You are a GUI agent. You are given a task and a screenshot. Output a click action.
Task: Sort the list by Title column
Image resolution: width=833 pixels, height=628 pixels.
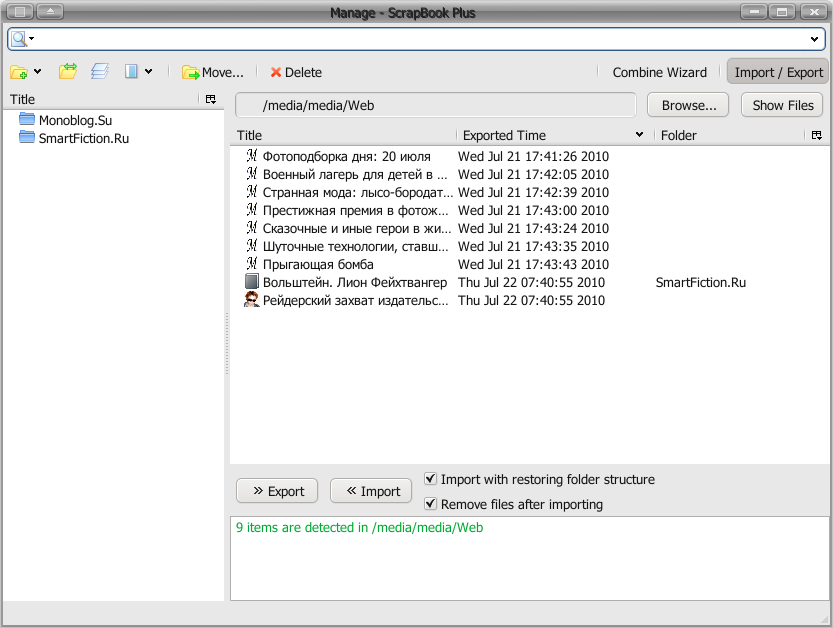[x=345, y=135]
